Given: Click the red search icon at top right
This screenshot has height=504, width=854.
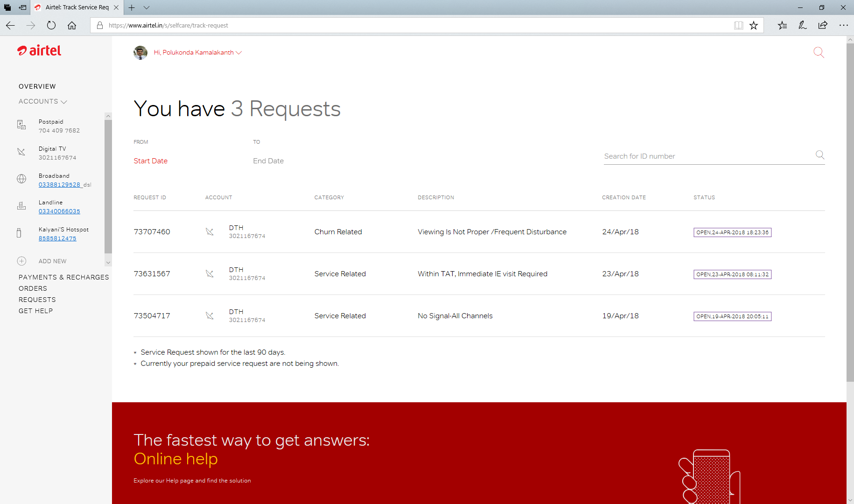Looking at the screenshot, I should click(x=819, y=52).
